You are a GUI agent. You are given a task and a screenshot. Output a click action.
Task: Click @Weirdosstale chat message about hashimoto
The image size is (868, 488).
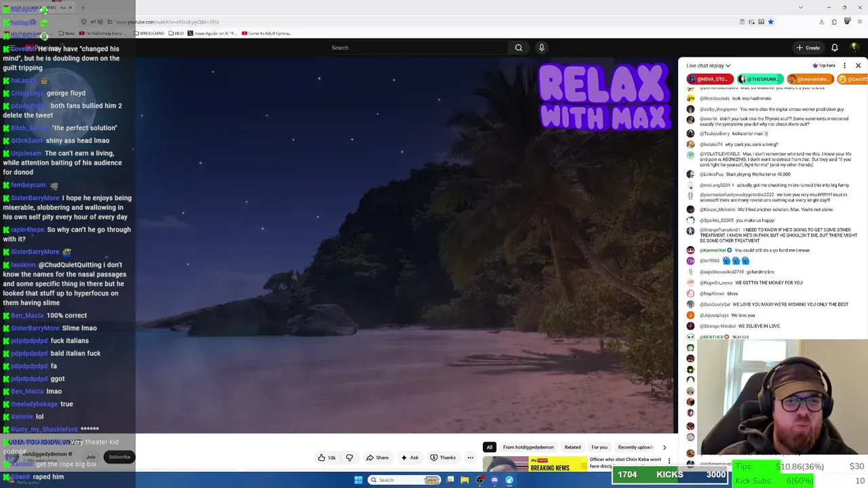(734, 98)
